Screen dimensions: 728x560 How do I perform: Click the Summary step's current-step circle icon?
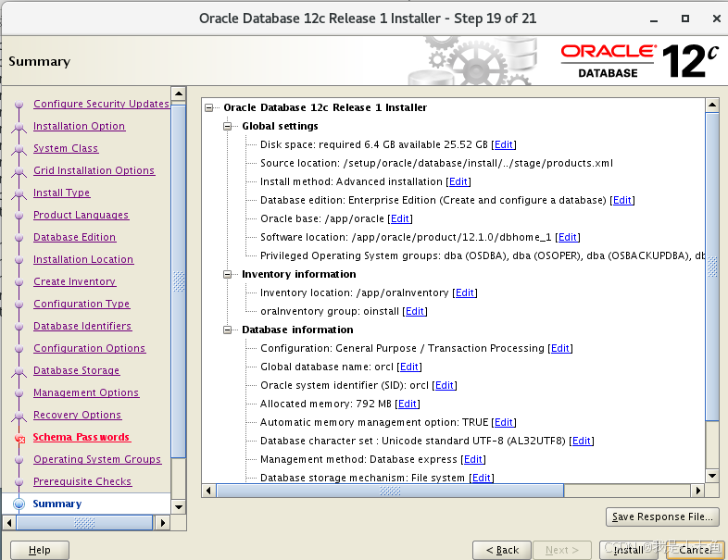(19, 504)
